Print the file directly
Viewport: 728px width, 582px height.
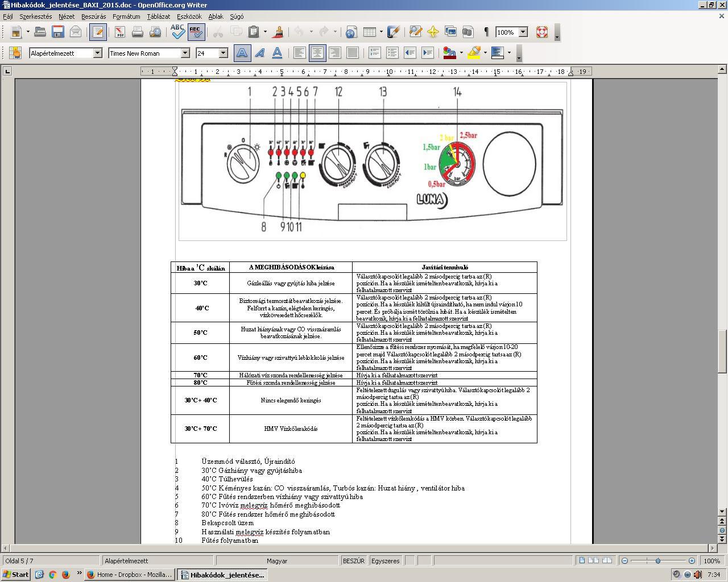(x=137, y=32)
